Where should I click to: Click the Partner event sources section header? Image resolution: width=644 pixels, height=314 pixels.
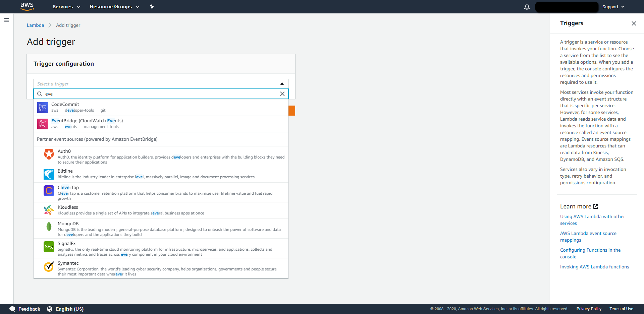pos(161,139)
